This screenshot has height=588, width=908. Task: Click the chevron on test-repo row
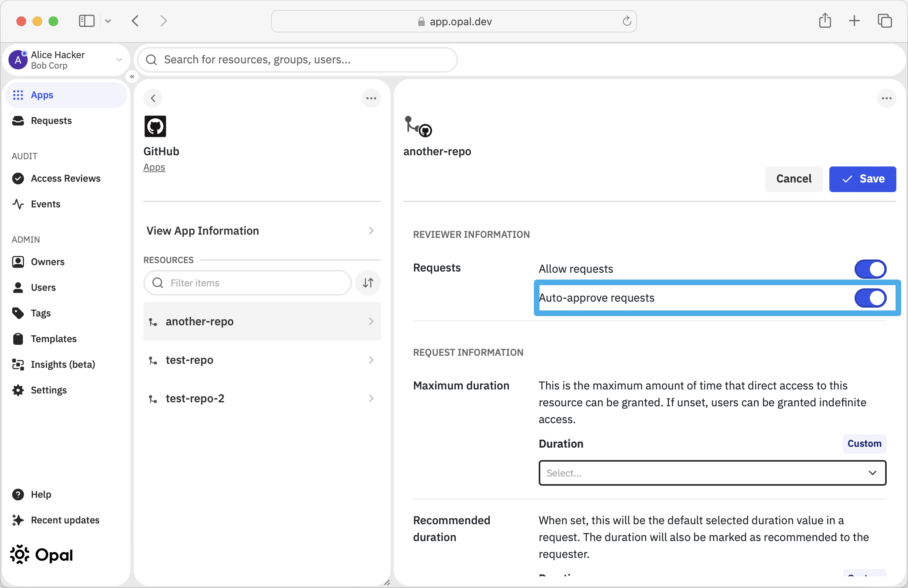(371, 360)
